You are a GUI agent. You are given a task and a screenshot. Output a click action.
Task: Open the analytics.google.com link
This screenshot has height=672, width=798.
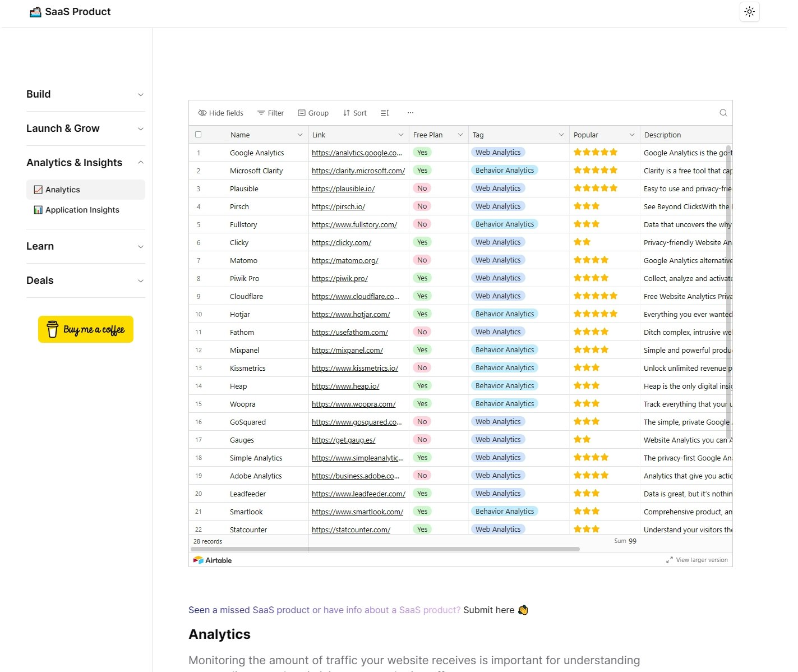coord(357,153)
